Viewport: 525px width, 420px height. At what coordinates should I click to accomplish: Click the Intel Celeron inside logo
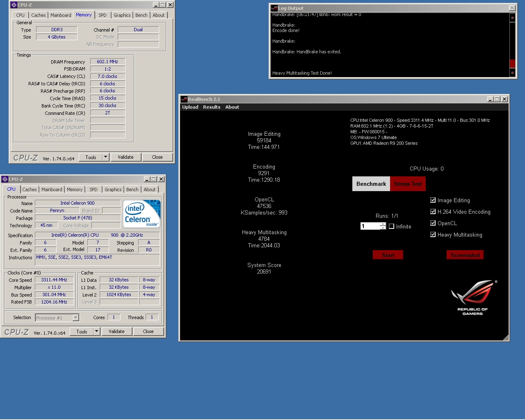click(x=142, y=214)
